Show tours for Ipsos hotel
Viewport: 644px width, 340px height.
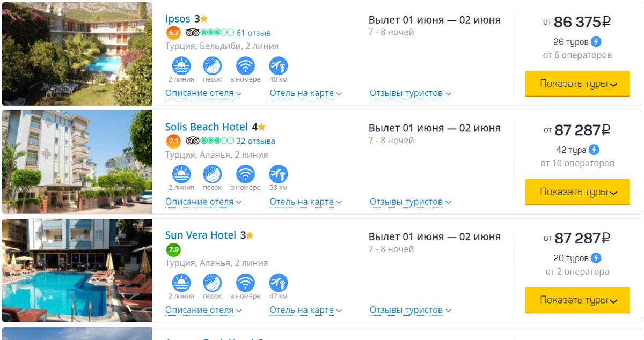[x=577, y=84]
